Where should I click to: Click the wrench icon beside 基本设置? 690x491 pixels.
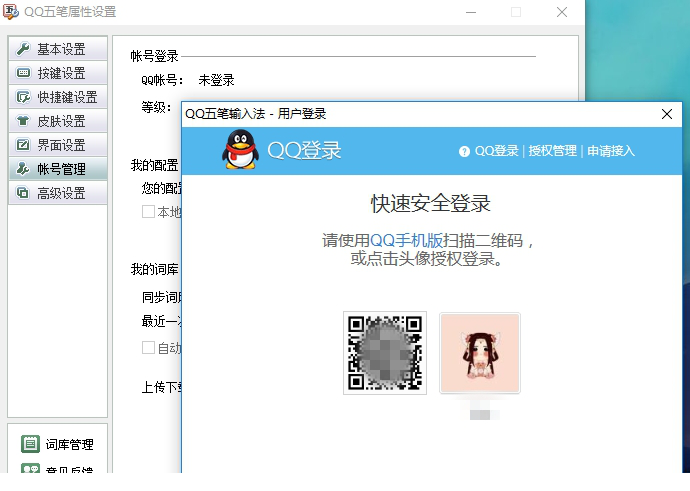click(22, 49)
